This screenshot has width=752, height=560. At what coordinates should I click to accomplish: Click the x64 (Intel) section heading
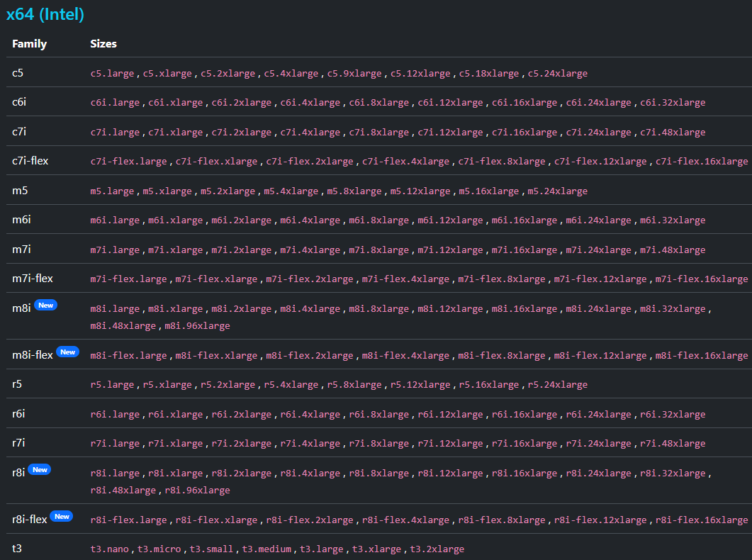[x=45, y=14]
